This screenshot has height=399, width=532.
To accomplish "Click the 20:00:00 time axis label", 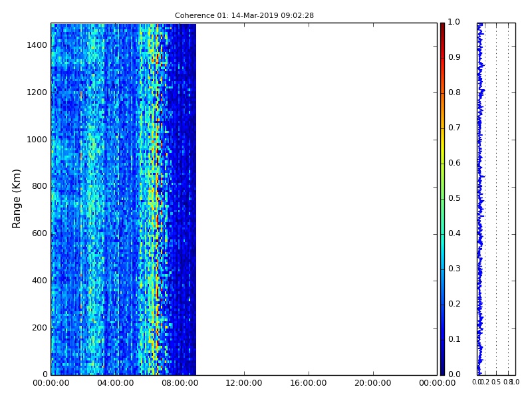I will pyautogui.click(x=373, y=383).
